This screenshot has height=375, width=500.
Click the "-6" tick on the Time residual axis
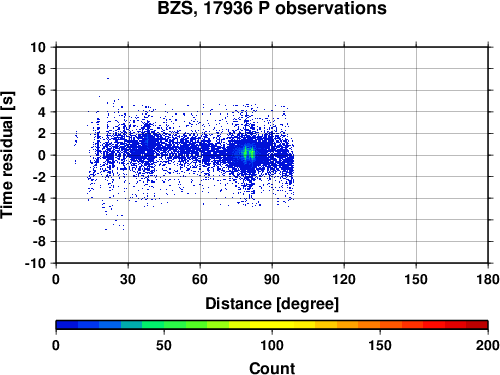tap(39, 220)
